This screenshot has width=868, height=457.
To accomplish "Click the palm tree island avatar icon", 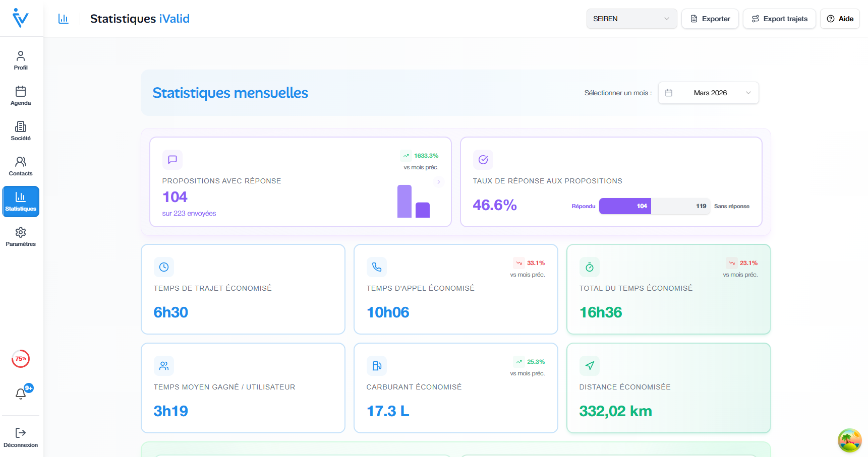I will [x=849, y=440].
